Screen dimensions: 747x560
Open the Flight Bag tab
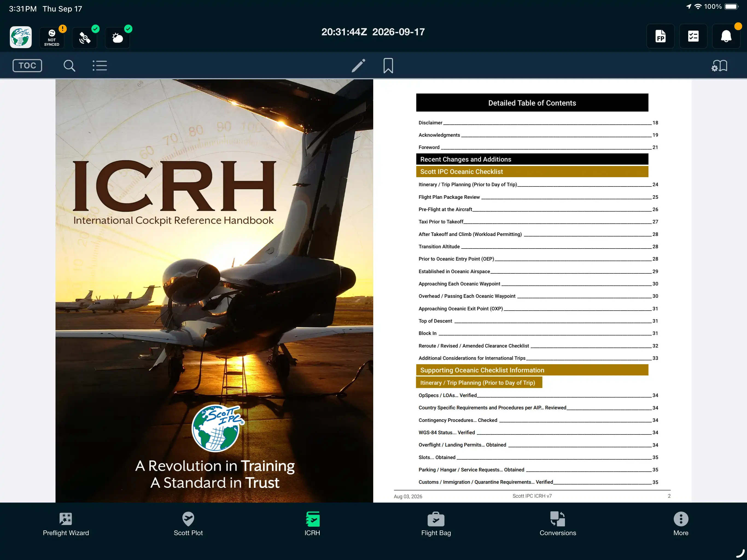(x=436, y=524)
